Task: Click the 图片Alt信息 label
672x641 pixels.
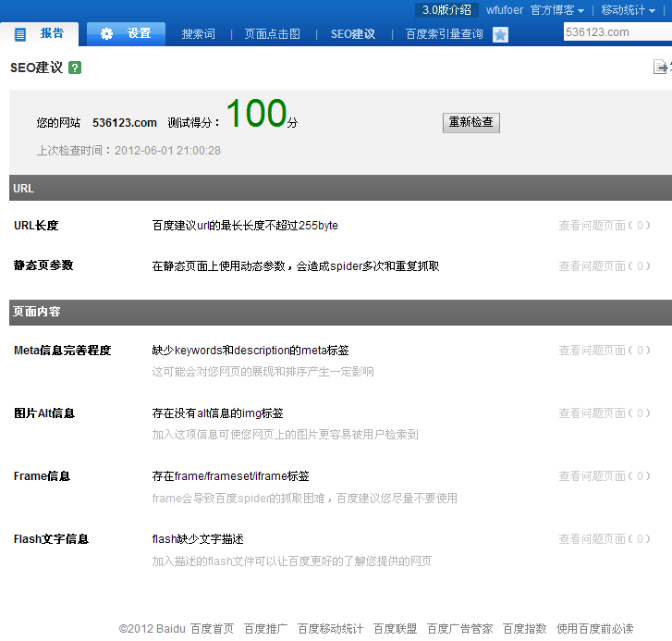Action: [x=44, y=413]
